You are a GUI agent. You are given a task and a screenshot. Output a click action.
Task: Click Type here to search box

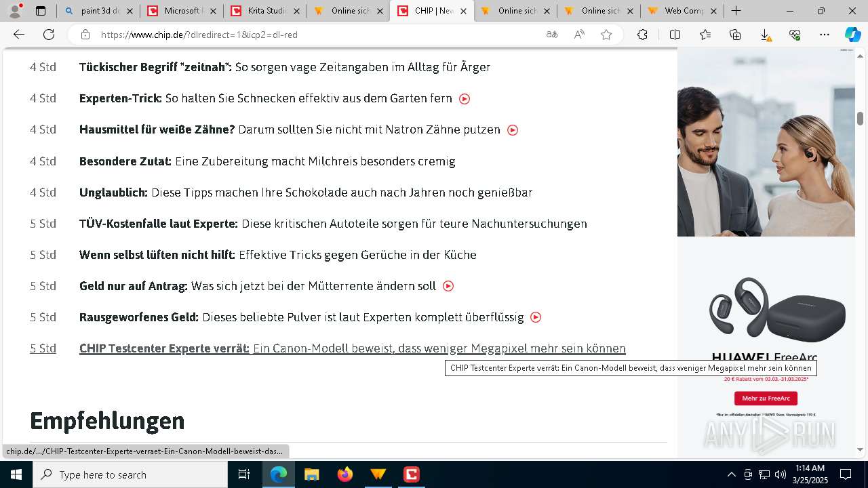click(x=130, y=474)
